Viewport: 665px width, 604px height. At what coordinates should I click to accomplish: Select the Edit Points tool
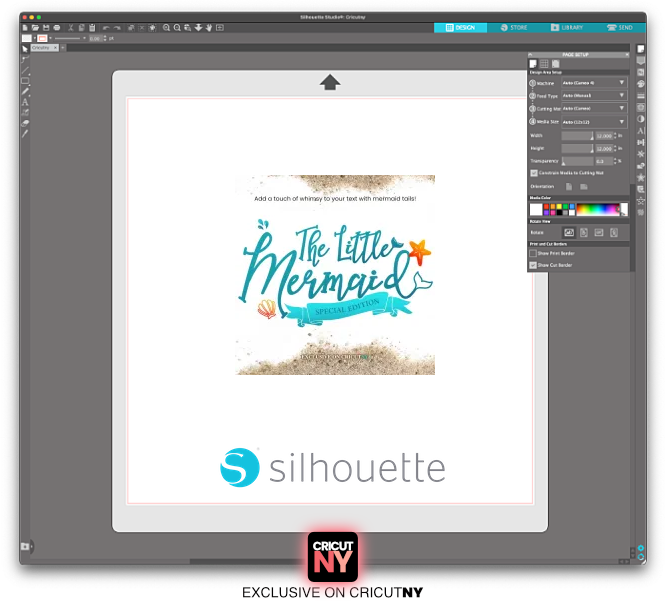[x=25, y=59]
